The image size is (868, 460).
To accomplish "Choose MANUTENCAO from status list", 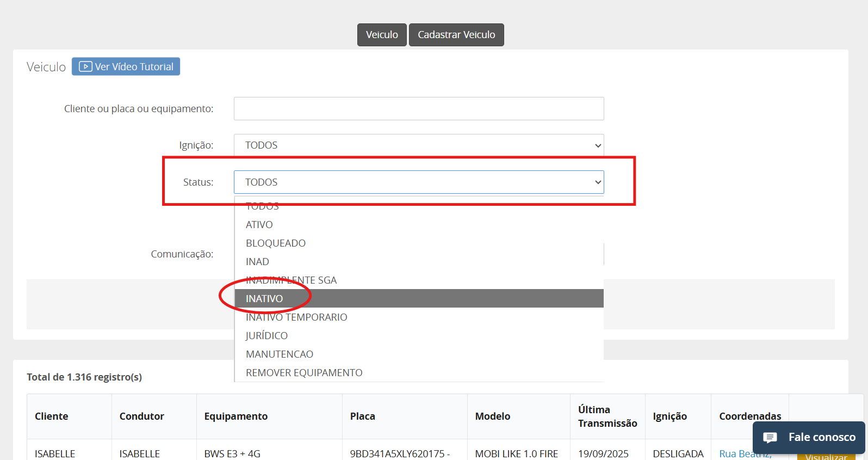I will click(280, 354).
